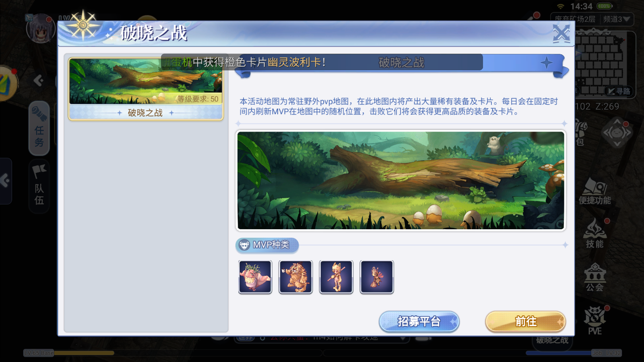View the cat-eared staff fighter MVP icon
The image size is (644, 362).
point(336,277)
